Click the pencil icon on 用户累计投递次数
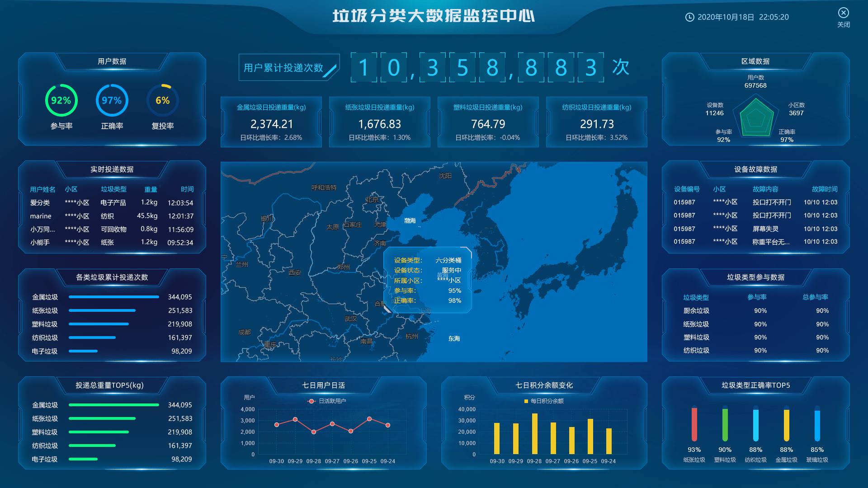 pyautogui.click(x=330, y=70)
